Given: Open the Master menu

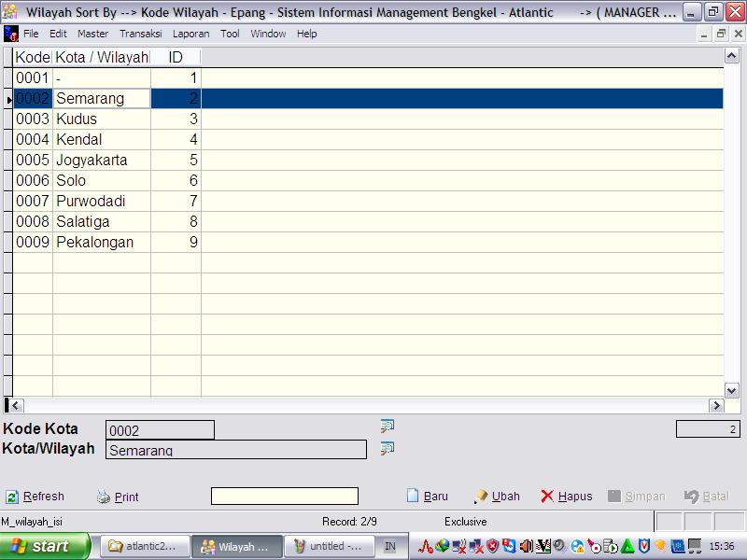Looking at the screenshot, I should click(x=92, y=34).
